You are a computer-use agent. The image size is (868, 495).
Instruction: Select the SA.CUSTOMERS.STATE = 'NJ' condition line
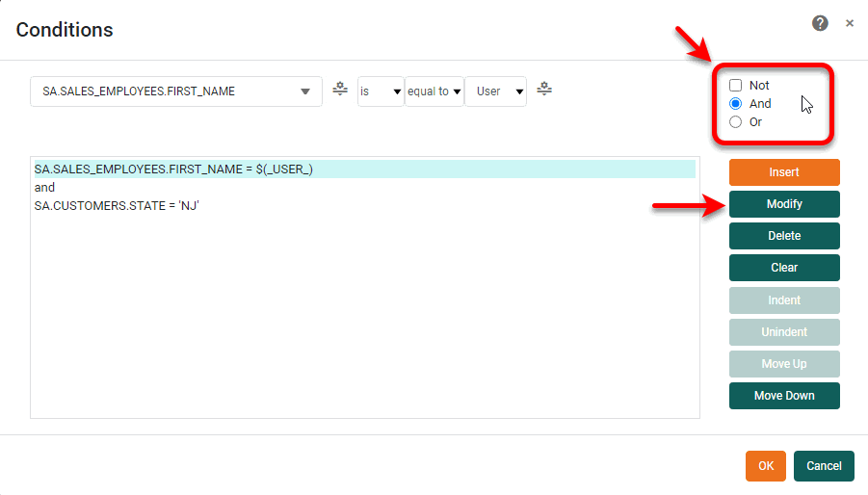117,205
